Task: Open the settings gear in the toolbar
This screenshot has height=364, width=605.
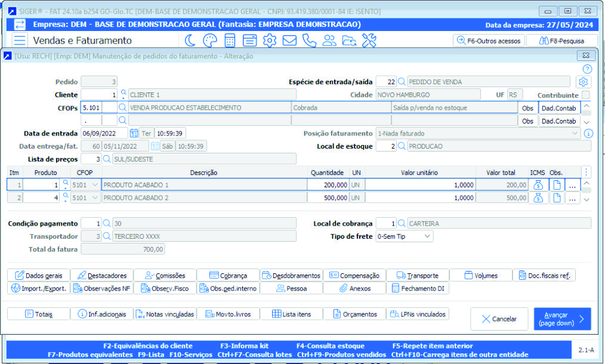Action: coord(269,41)
